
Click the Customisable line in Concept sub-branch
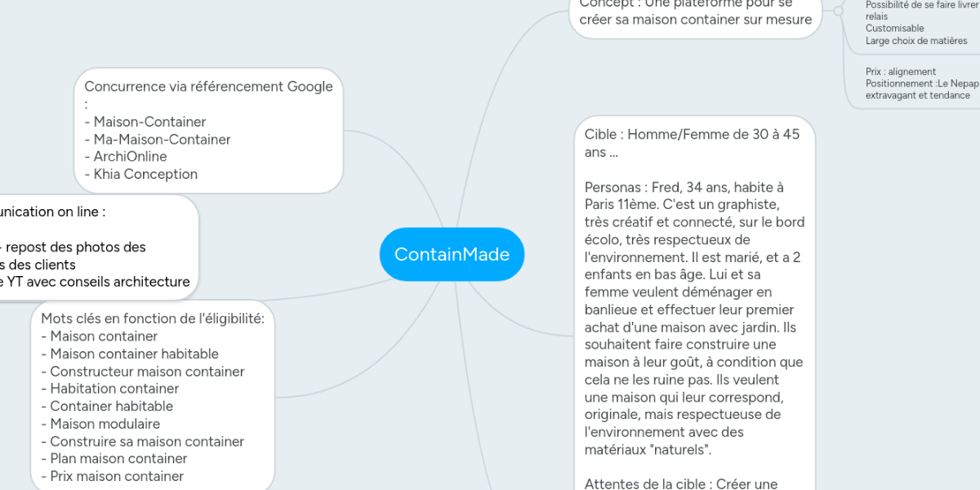click(x=895, y=29)
